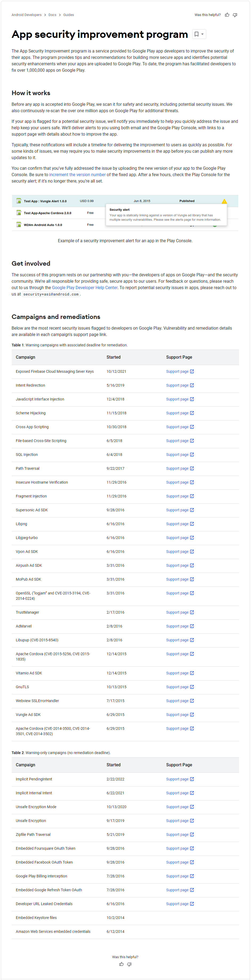Go to Android Developers breadcrumb
The height and width of the screenshot is (980, 251).
(x=27, y=15)
